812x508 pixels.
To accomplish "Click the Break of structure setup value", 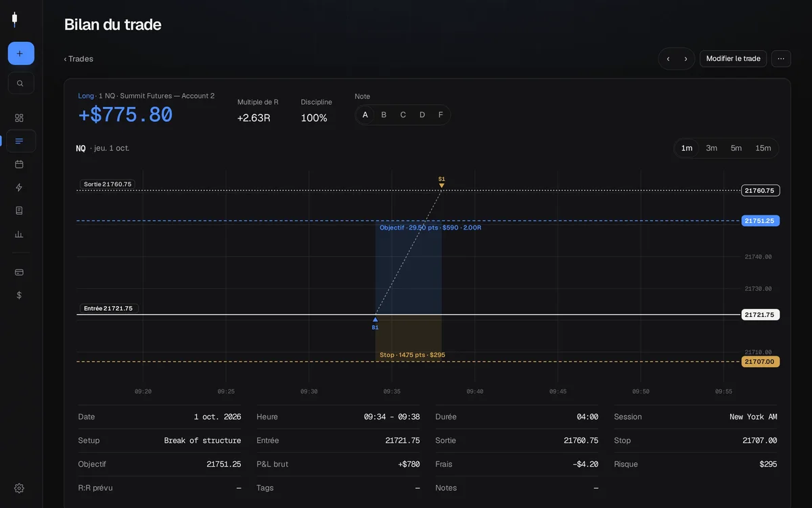I will pyautogui.click(x=202, y=441).
